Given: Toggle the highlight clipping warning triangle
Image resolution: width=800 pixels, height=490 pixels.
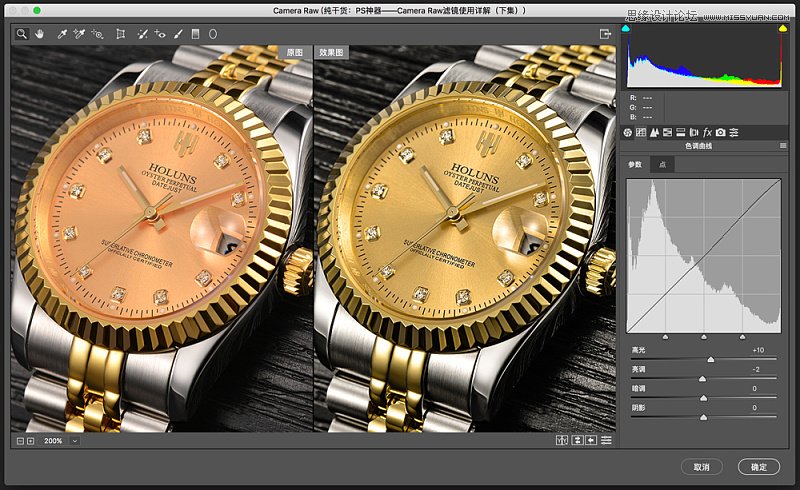Looking at the screenshot, I should [x=782, y=29].
